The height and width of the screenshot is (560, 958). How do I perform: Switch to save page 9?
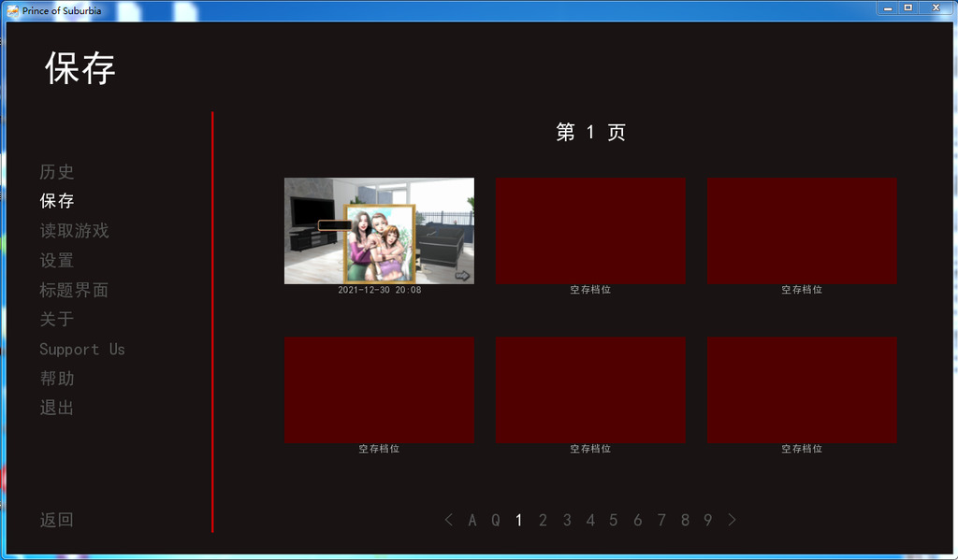(708, 520)
